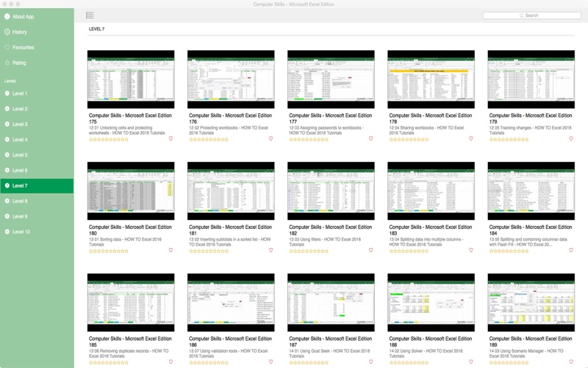Open video 183 thumbnail Splitting data
Viewport: 588px width, 368px height.
tap(431, 191)
